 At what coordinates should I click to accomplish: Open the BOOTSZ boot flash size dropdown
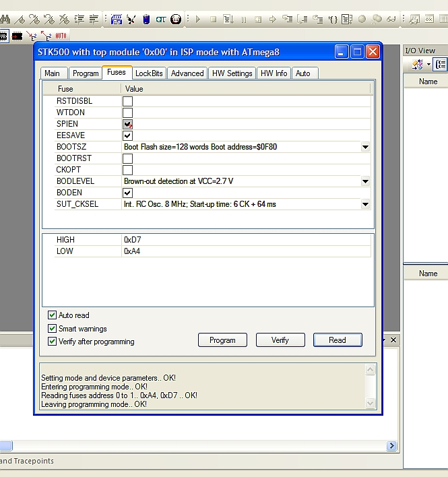pos(365,147)
